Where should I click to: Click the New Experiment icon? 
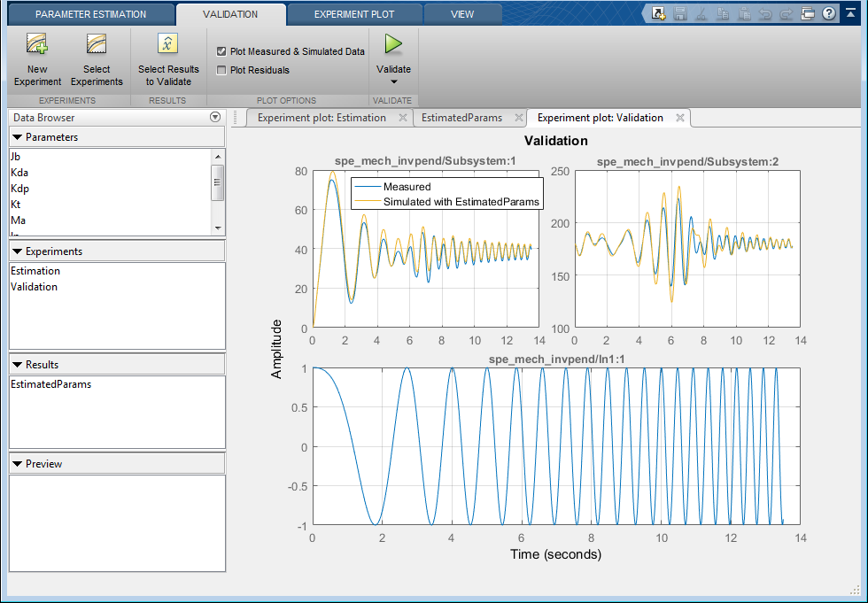(37, 44)
